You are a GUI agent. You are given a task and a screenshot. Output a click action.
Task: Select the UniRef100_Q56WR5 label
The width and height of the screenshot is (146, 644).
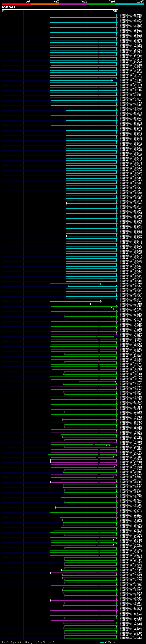(x=131, y=82)
